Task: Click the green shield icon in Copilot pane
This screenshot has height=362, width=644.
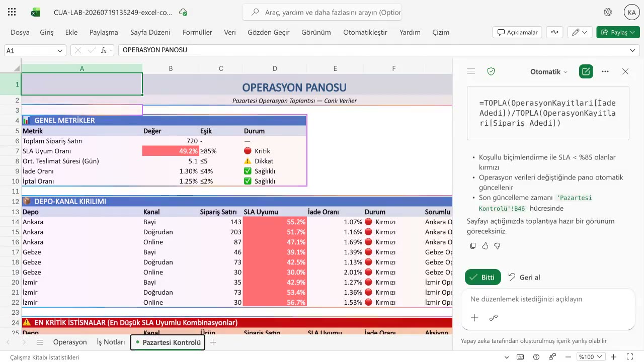Action: point(491,71)
